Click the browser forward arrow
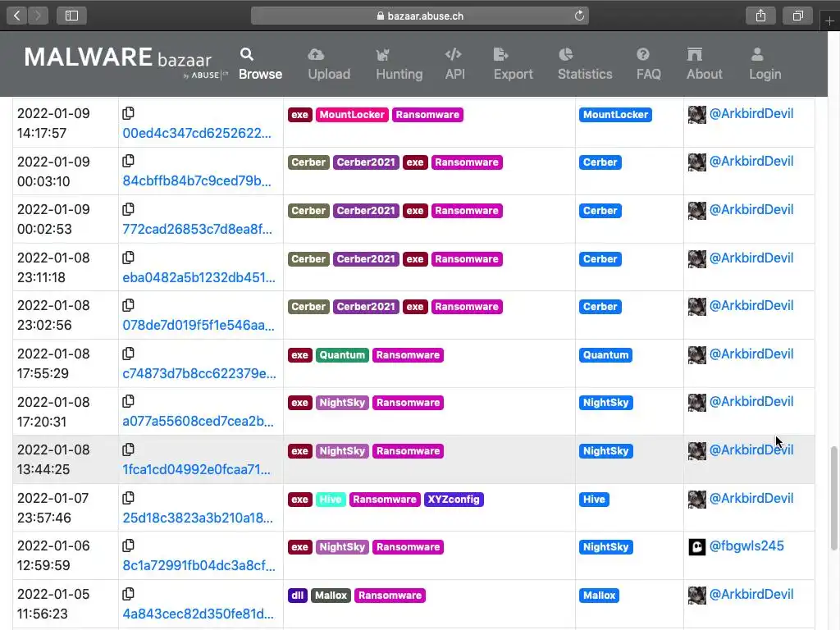Viewport: 840px width, 630px height. 38,16
